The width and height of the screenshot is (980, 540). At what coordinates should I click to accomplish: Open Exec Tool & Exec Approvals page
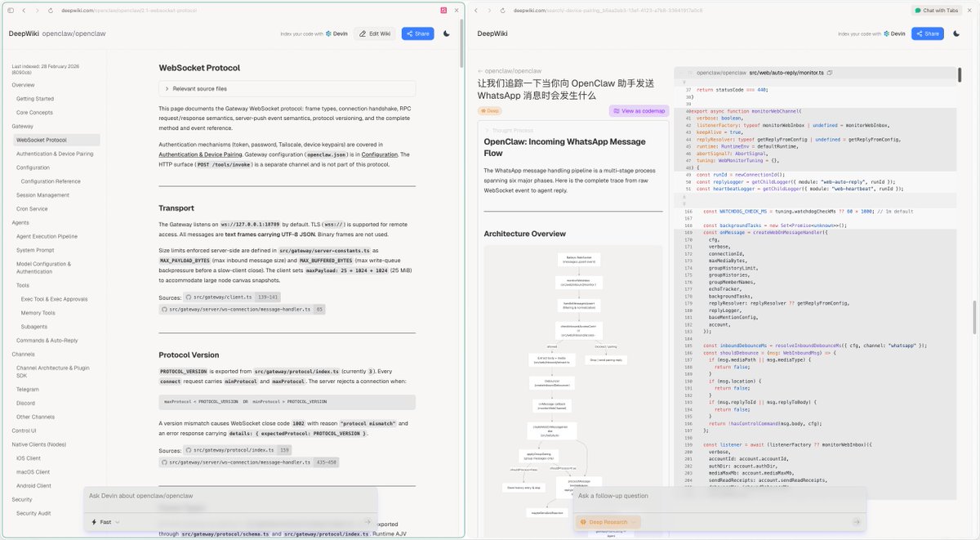54,299
